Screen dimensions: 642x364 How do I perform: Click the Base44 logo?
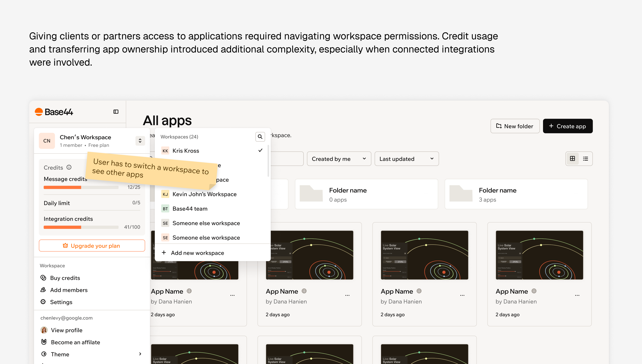point(54,112)
